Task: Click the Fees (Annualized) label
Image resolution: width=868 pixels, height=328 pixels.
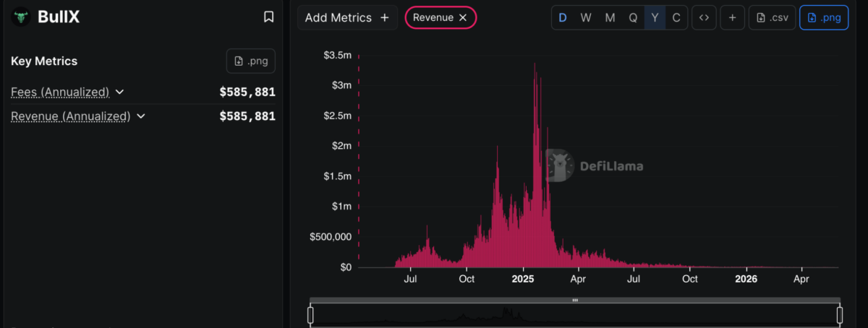Action: pyautogui.click(x=60, y=92)
